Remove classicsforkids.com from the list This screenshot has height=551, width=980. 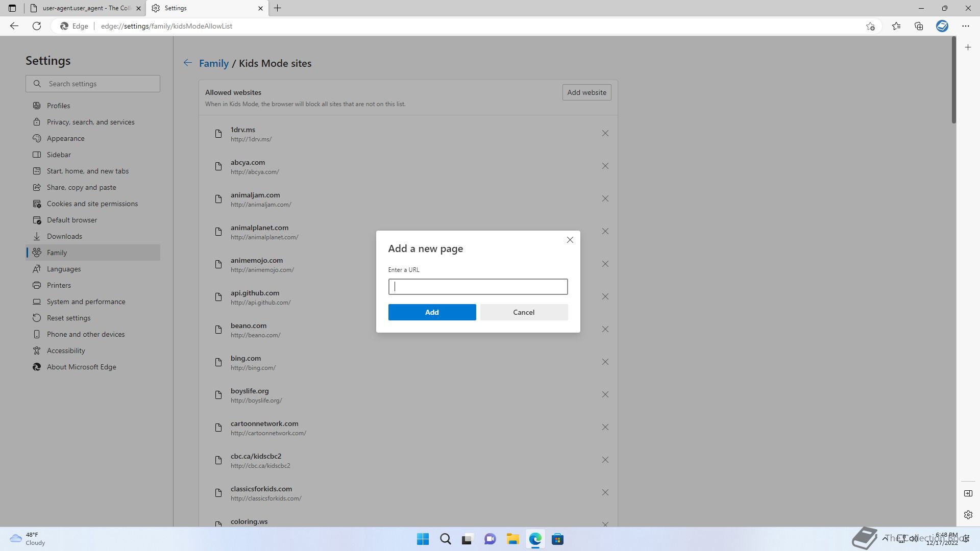pos(605,492)
